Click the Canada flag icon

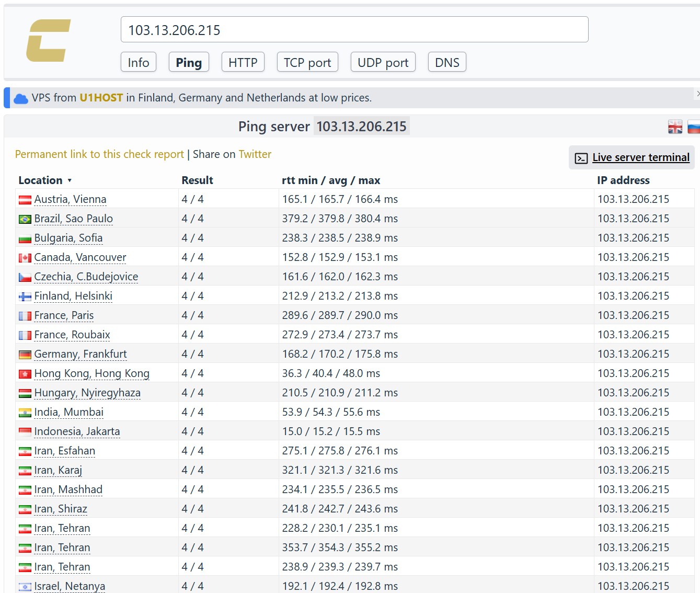coord(25,258)
